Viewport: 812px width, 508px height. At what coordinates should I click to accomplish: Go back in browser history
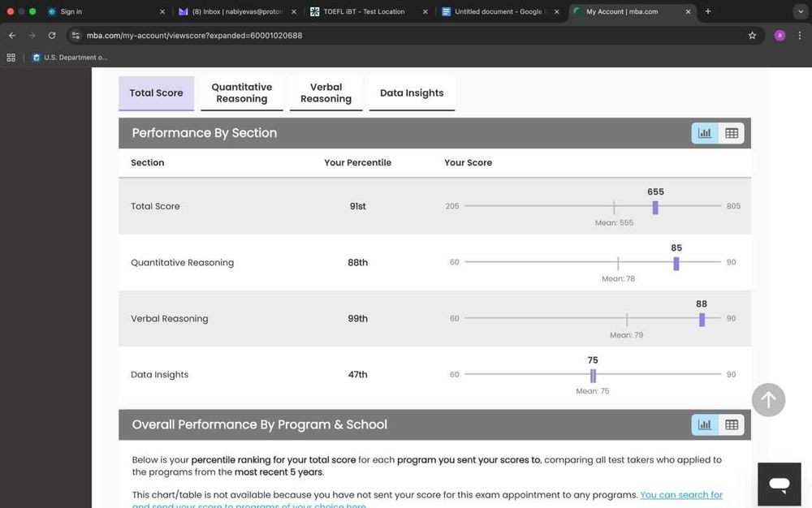tap(12, 35)
